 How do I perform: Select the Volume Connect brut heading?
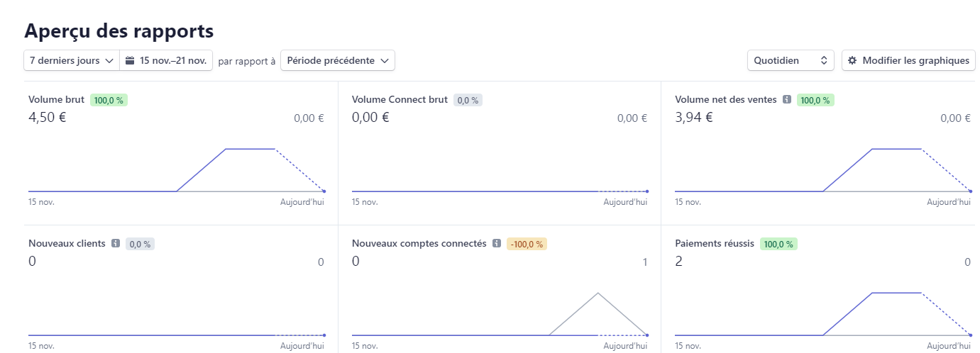coord(400,100)
